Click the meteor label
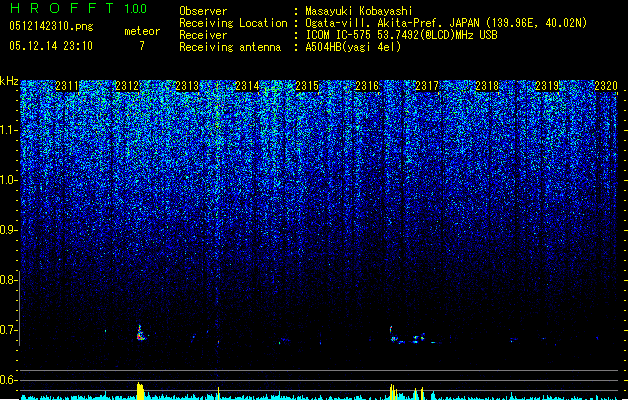Image resolution: width=629 pixels, height=400 pixels. tap(142, 31)
